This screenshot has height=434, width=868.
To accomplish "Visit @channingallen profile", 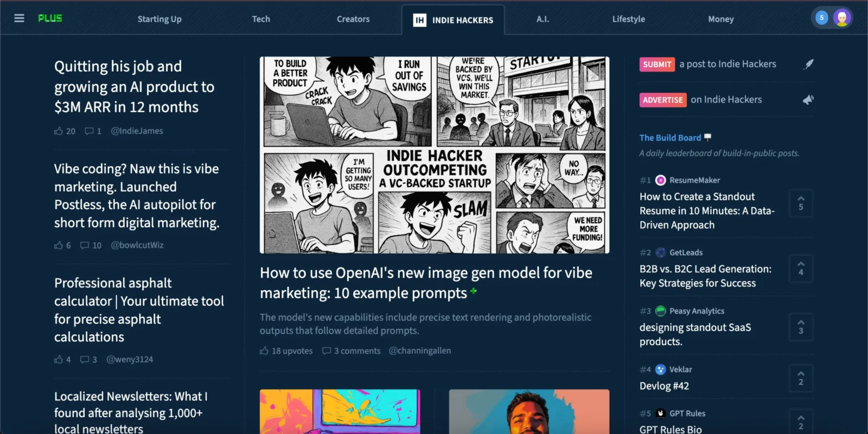I will click(x=420, y=351).
